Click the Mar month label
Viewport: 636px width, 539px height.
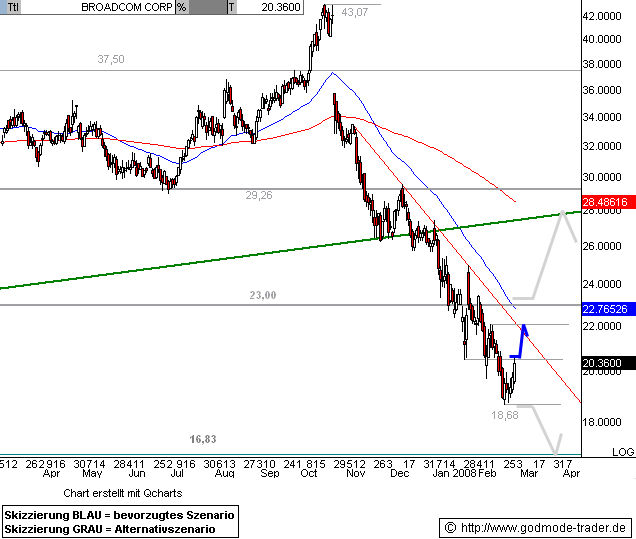tap(529, 473)
